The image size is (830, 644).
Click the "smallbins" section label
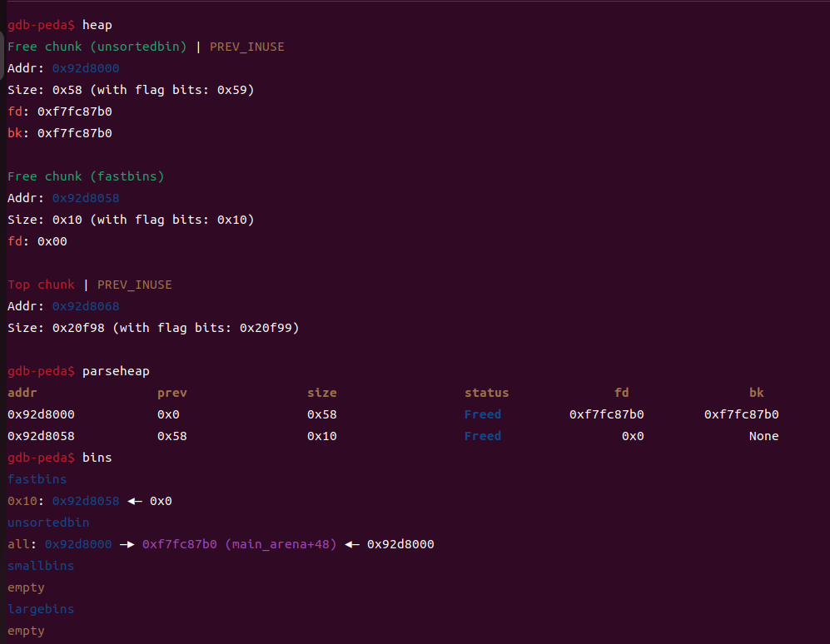point(41,566)
